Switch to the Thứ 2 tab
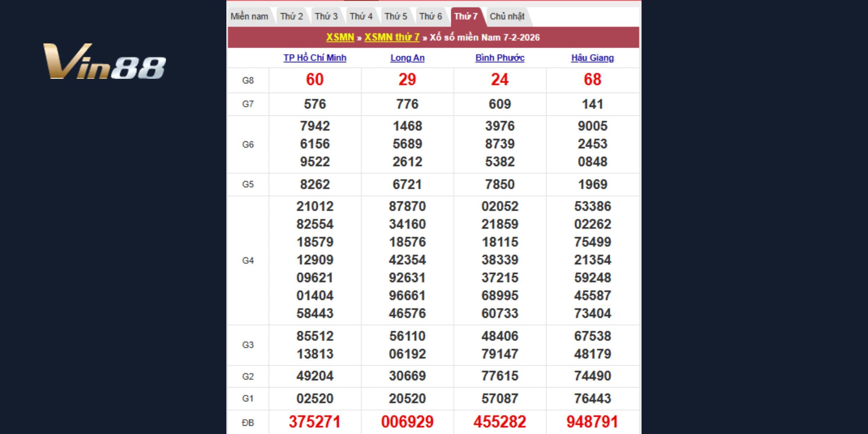This screenshot has height=434, width=868. 291,16
